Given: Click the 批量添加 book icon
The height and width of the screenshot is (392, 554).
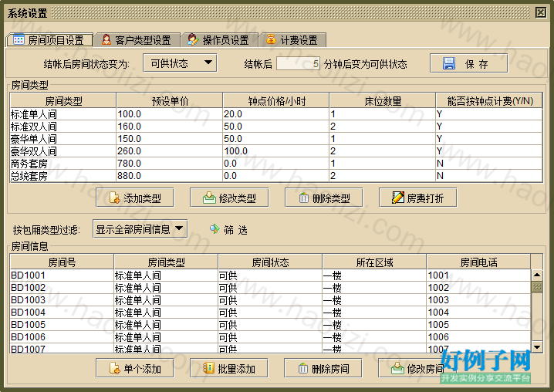Looking at the screenshot, I should pos(208,368).
